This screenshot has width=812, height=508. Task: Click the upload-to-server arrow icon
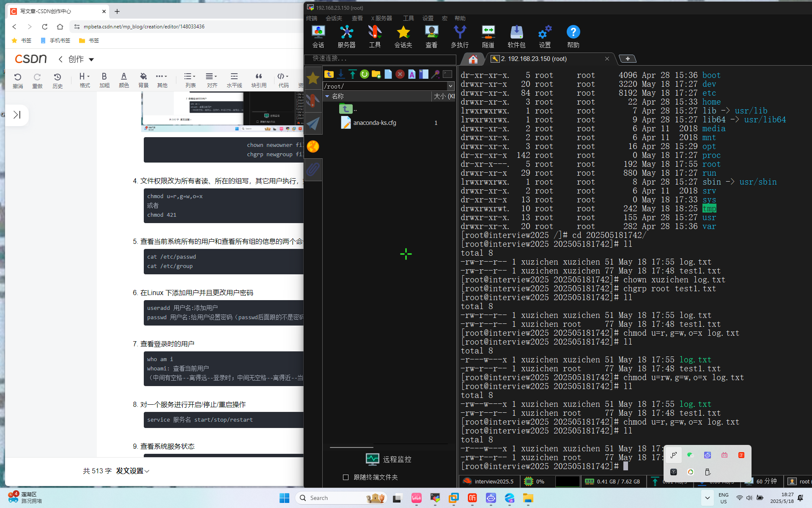[352, 75]
